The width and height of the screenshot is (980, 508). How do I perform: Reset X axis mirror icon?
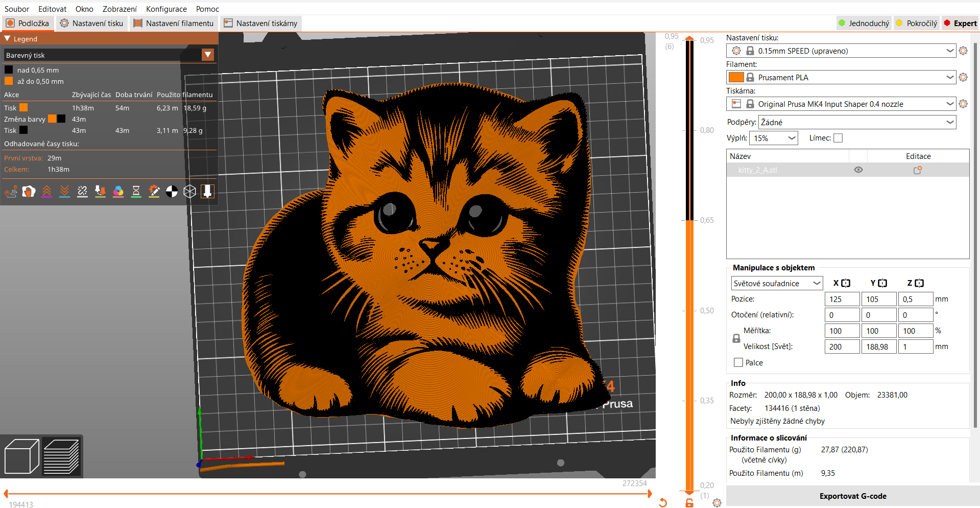click(846, 283)
